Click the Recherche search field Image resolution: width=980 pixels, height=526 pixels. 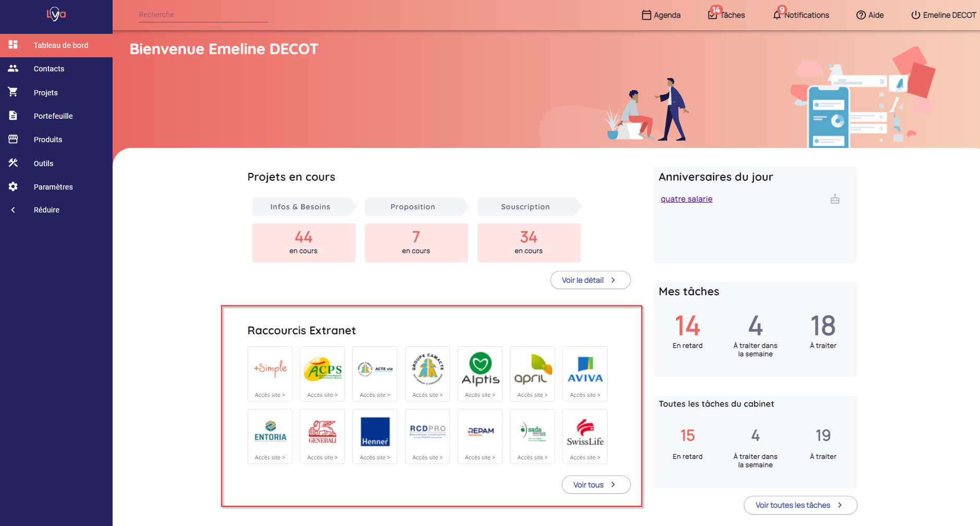[x=203, y=15]
